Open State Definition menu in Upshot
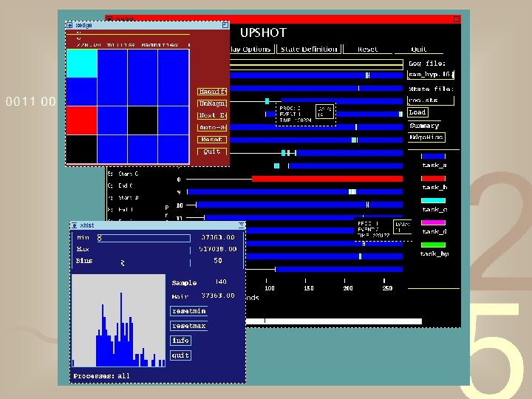This screenshot has width=532, height=399. pyautogui.click(x=309, y=50)
